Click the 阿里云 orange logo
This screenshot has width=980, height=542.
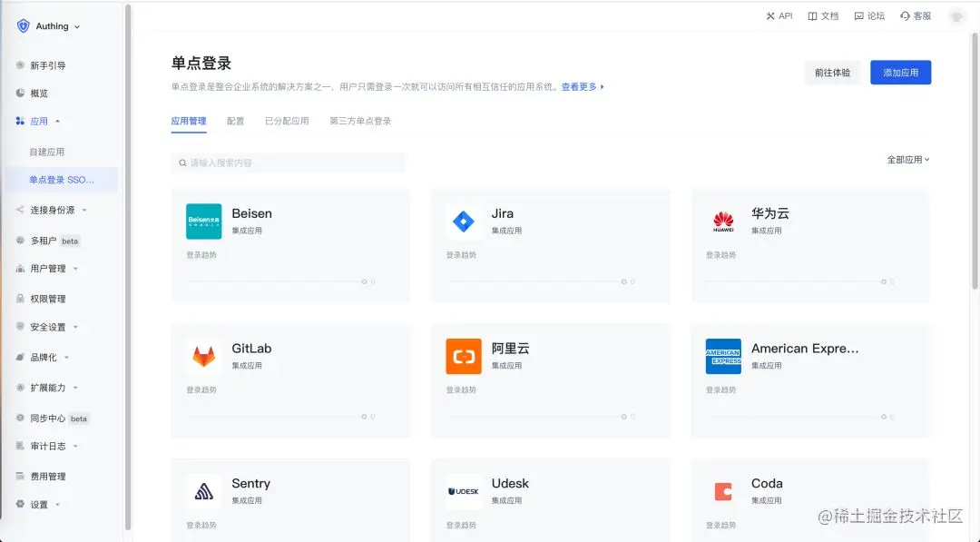[464, 356]
